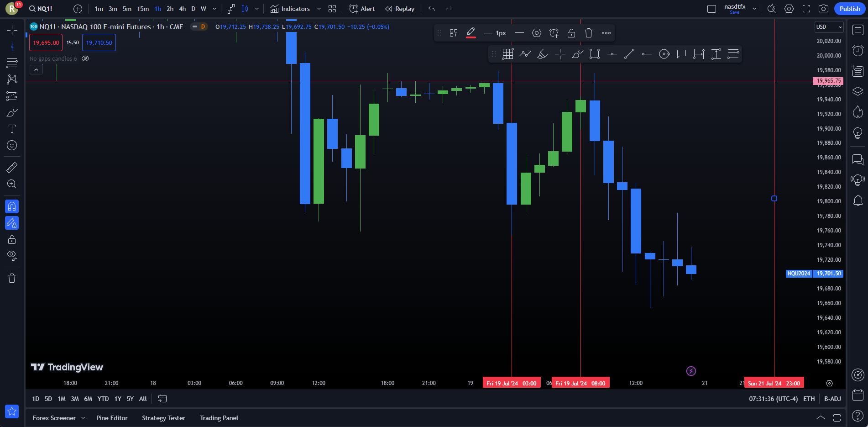Image resolution: width=868 pixels, height=427 pixels.
Task: Pick the Callout comment tool in favorites toolbar
Action: pyautogui.click(x=681, y=54)
